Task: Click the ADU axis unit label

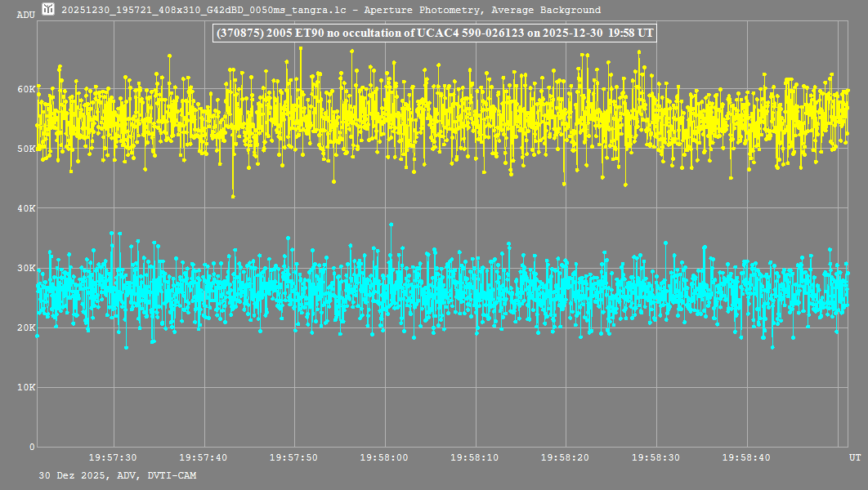Action: [x=25, y=15]
